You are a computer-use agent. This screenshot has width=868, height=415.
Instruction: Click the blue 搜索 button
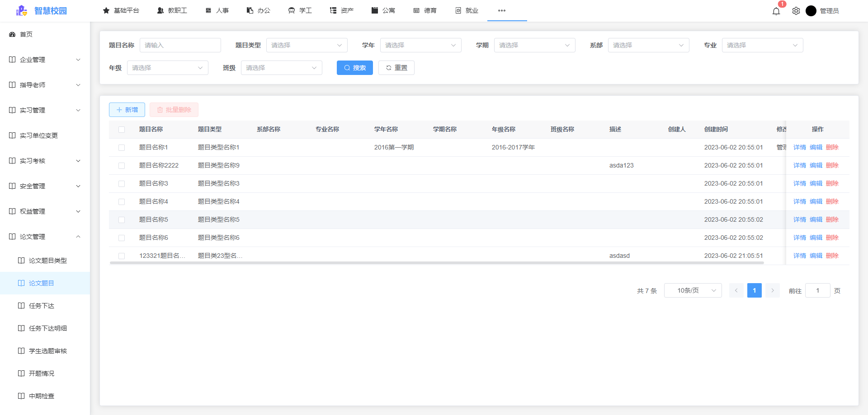point(354,68)
